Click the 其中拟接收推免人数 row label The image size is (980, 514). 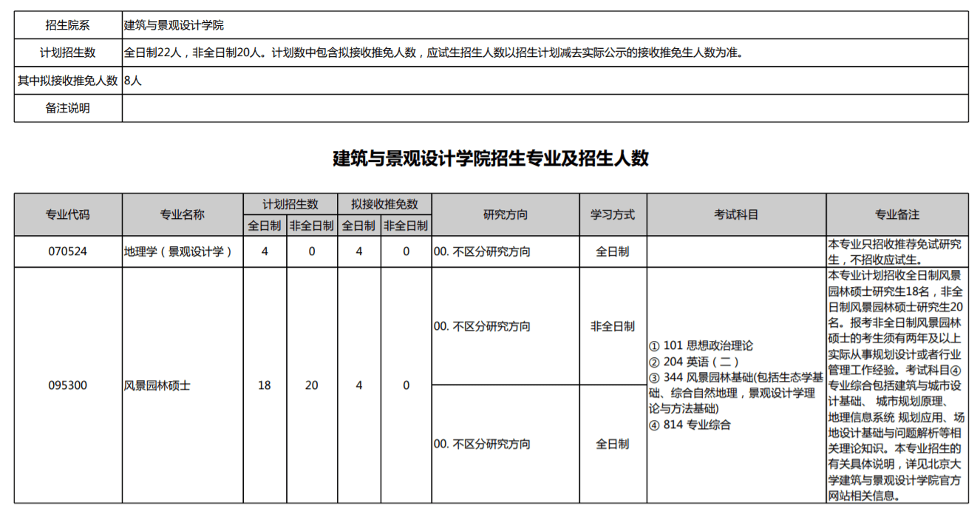[68, 81]
